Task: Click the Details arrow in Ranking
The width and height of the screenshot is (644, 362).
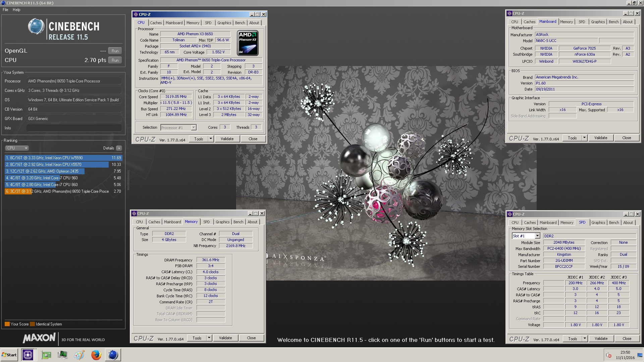Action: (x=119, y=148)
